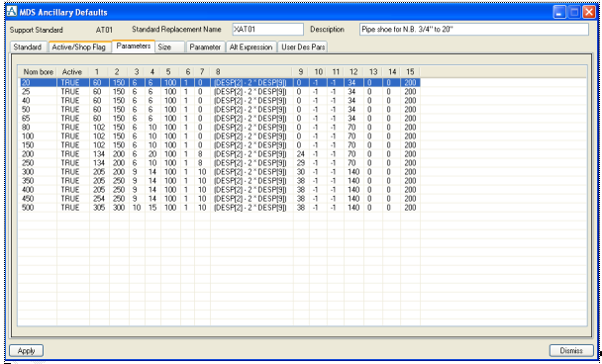Click column 2 value 300 in row 500
602x364 pixels.
(119, 208)
